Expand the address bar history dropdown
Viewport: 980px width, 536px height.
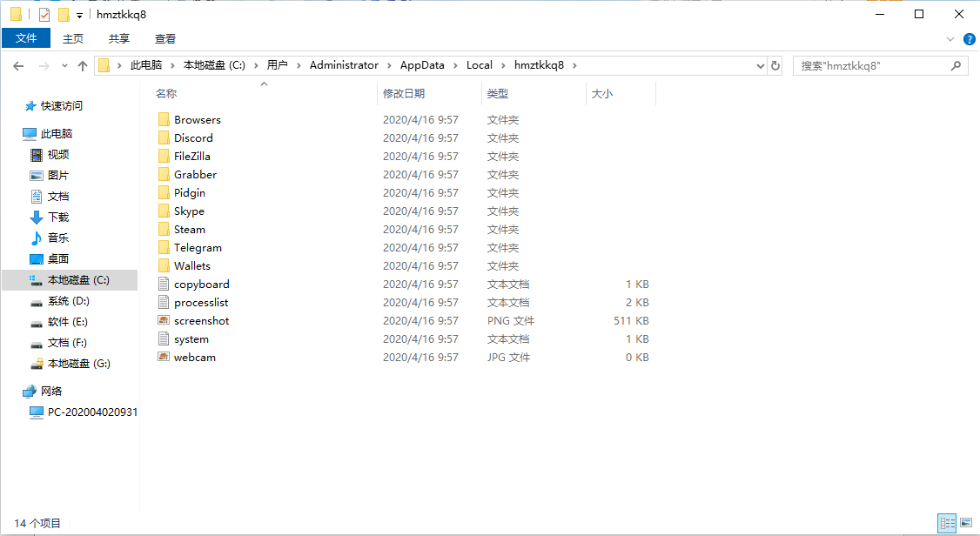pyautogui.click(x=760, y=65)
